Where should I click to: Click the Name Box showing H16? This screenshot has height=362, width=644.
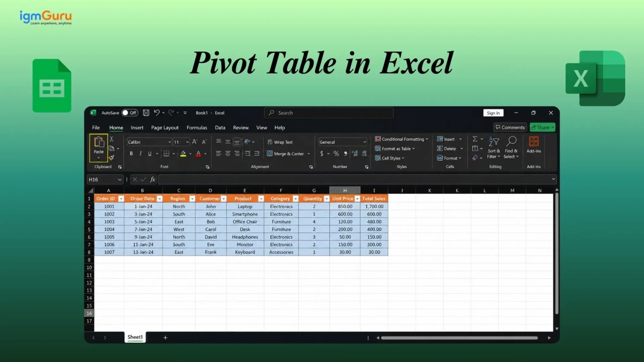tap(105, 180)
